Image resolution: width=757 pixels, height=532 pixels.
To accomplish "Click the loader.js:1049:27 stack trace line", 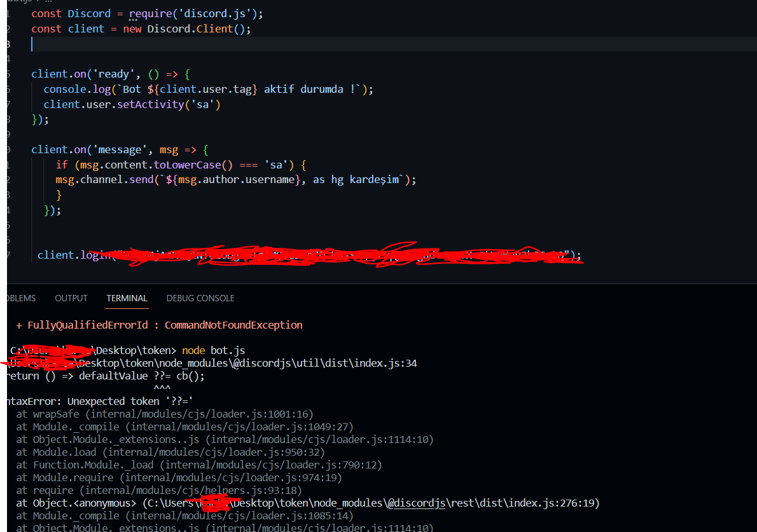I will click(x=184, y=427).
